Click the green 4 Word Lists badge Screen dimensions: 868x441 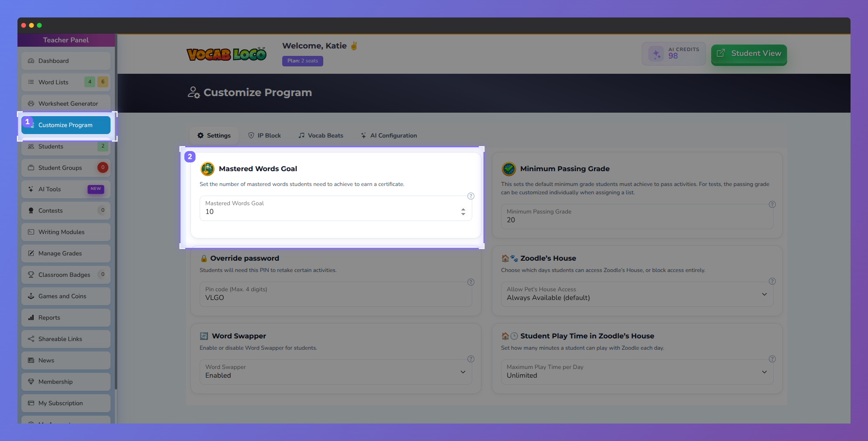pos(90,82)
